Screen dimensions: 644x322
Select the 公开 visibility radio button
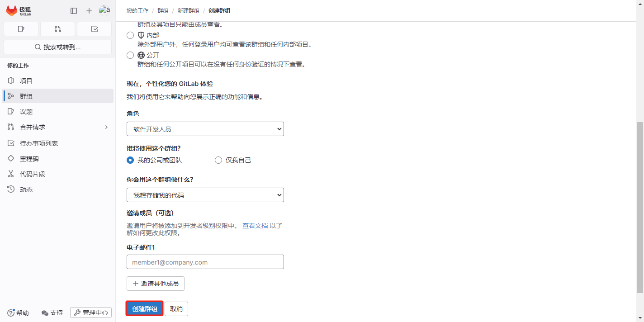tap(130, 55)
